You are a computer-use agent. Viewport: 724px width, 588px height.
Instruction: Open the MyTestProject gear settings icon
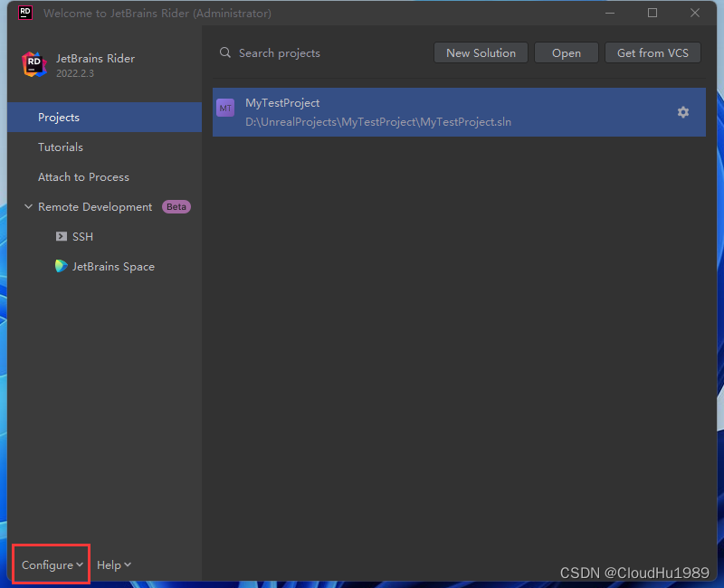[x=683, y=112]
